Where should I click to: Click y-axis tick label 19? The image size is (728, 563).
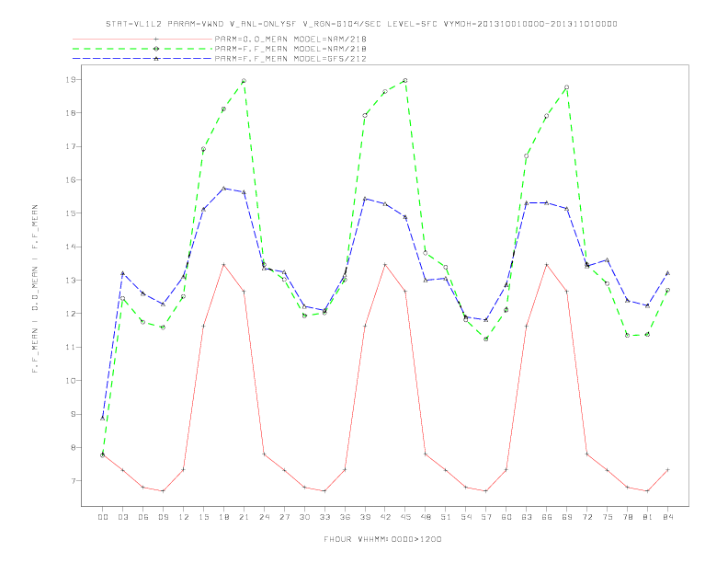71,79
